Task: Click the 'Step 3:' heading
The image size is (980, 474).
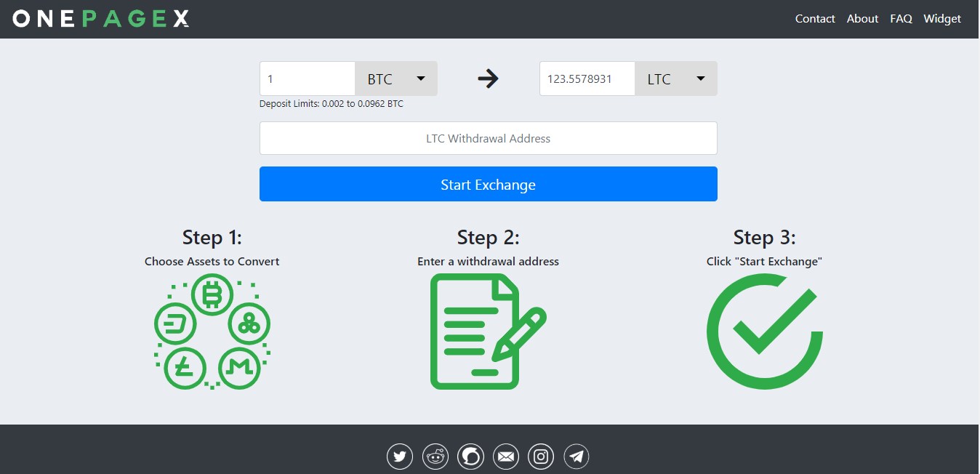Action: [764, 238]
